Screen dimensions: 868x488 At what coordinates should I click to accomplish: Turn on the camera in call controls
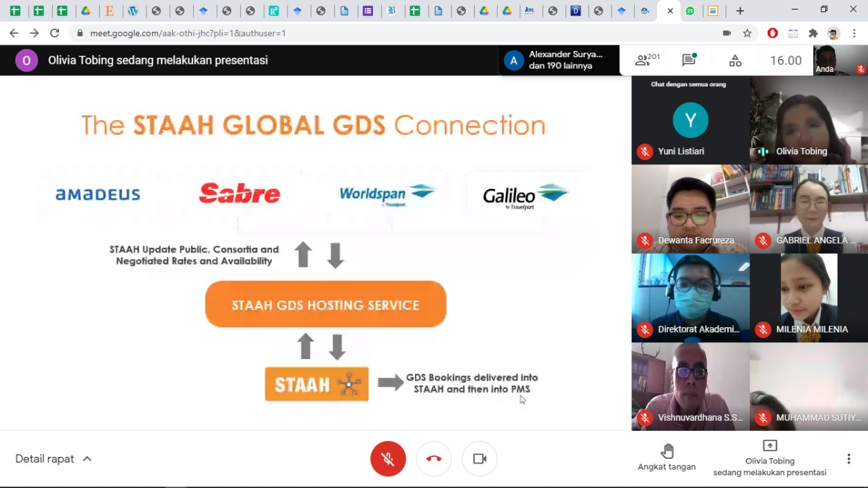click(x=479, y=459)
